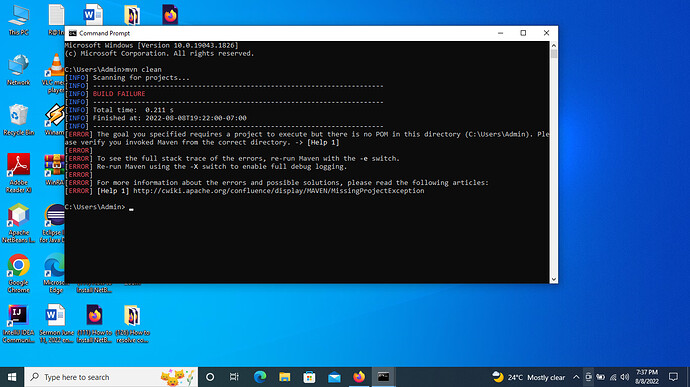Click the scroll down arrow in Command Prompt

point(554,279)
